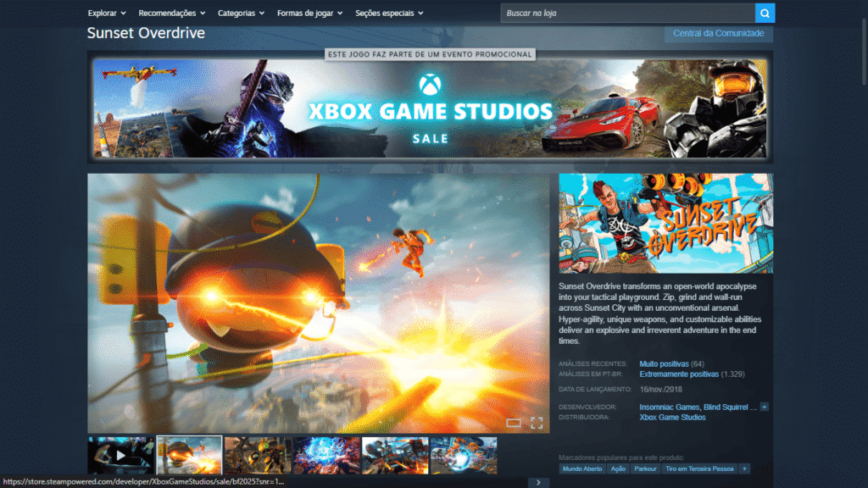Open the Sunset Overdrive cover art image

point(665,224)
